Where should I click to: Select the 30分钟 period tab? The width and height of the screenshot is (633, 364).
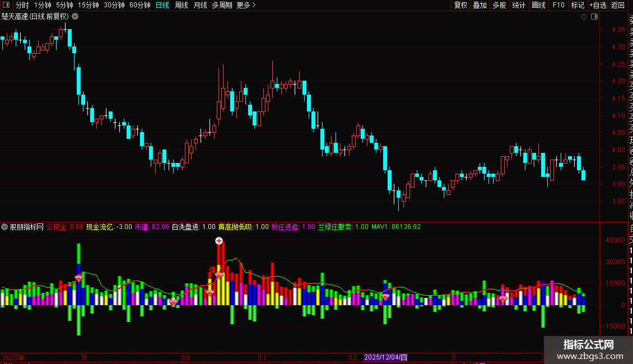click(114, 5)
